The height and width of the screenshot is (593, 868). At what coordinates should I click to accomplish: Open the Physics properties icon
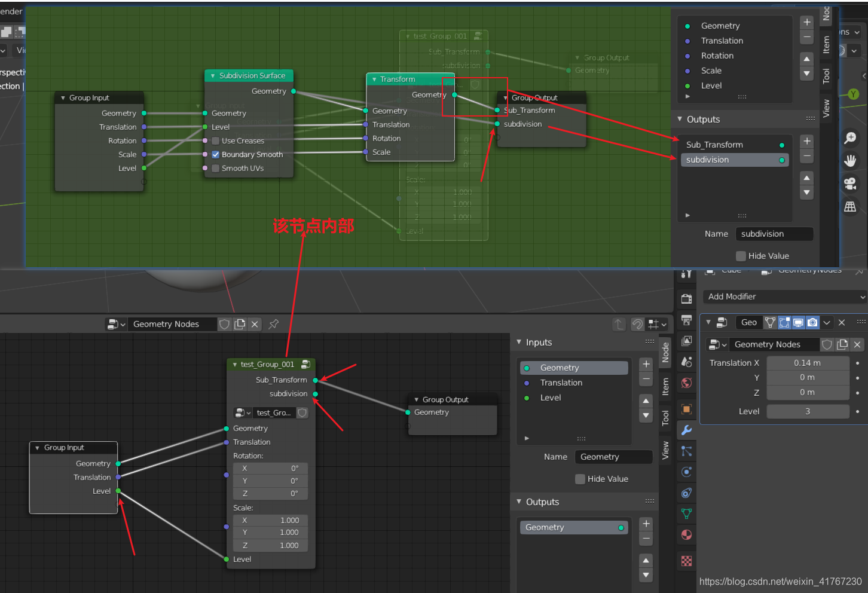pyautogui.click(x=686, y=472)
